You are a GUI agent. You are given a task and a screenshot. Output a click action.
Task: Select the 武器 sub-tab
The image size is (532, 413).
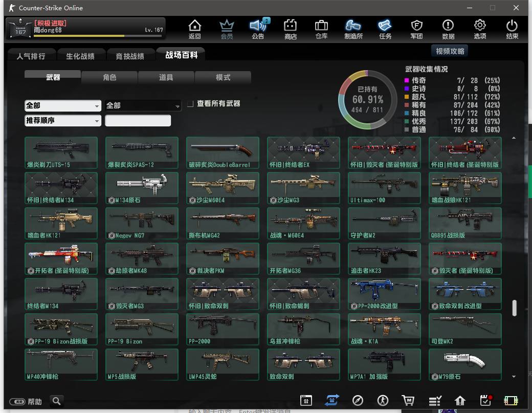pos(53,77)
